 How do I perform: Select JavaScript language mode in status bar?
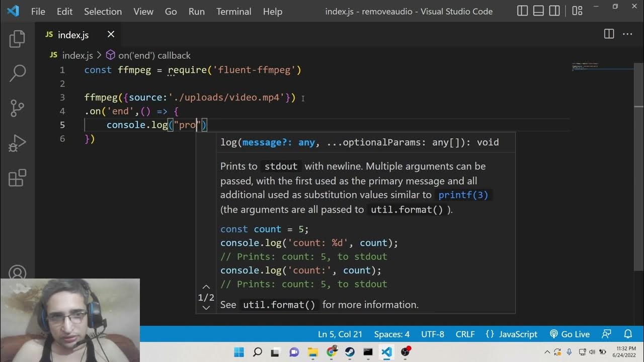512,334
